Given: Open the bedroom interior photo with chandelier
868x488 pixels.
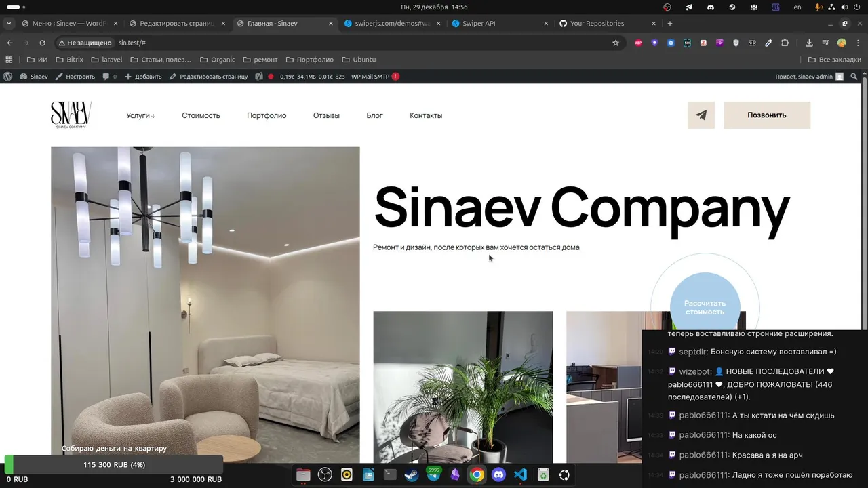Looking at the screenshot, I should coord(205,305).
